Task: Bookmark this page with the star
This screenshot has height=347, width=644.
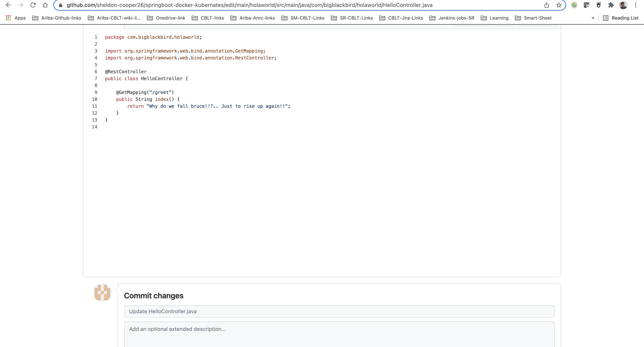Action: (x=559, y=5)
